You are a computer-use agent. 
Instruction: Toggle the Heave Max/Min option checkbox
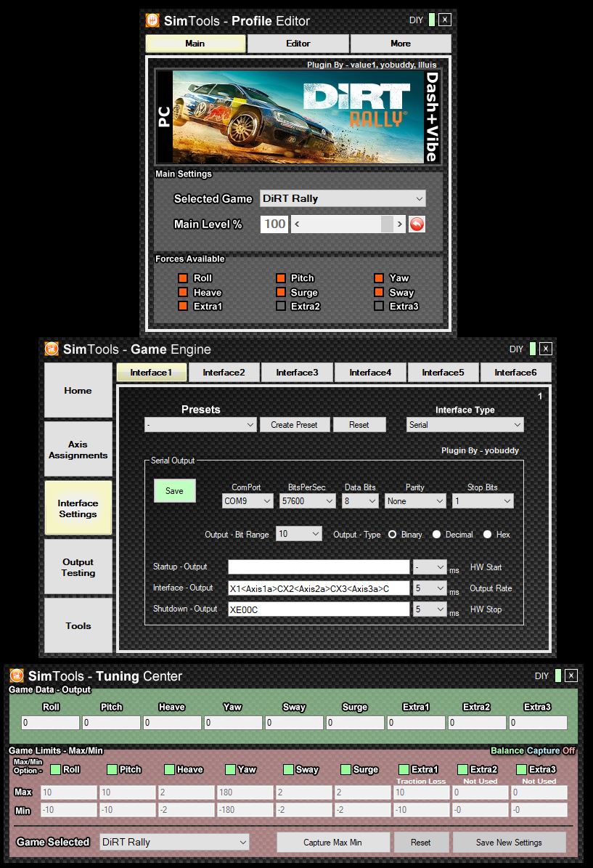(170, 769)
